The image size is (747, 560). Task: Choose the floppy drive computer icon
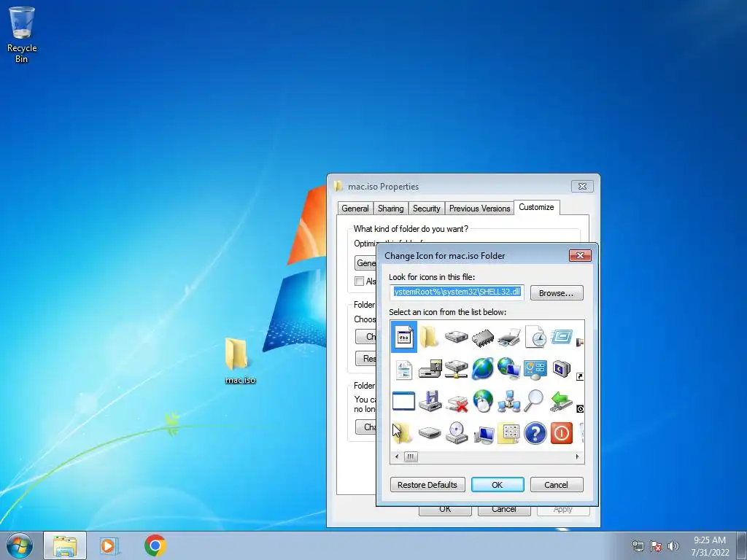click(x=430, y=370)
